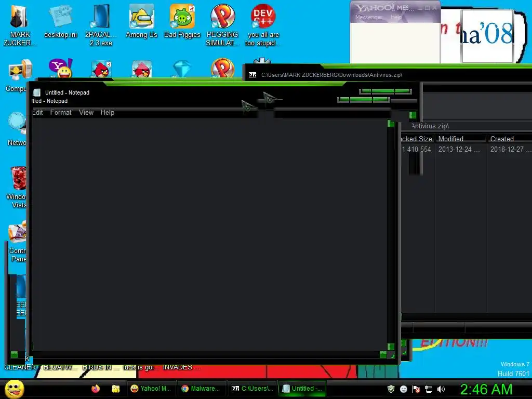Open the volume speaker tray icon
Image resolution: width=532 pixels, height=399 pixels.
441,389
